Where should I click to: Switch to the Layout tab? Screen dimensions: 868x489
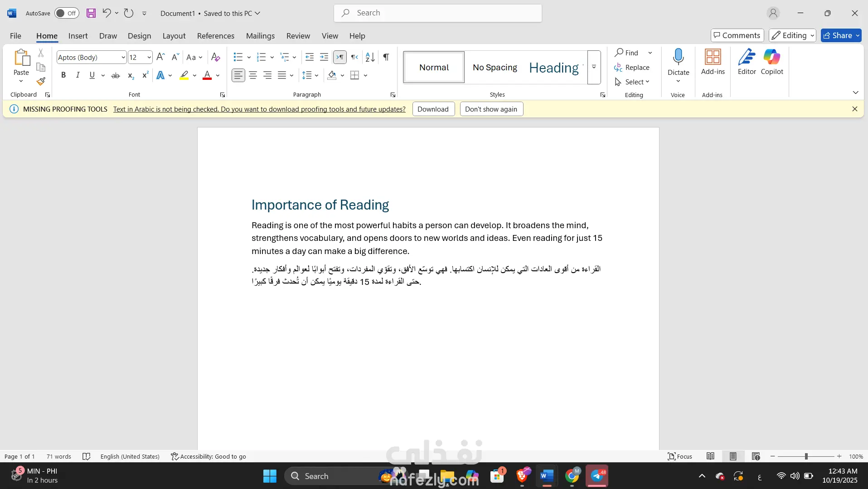point(174,36)
